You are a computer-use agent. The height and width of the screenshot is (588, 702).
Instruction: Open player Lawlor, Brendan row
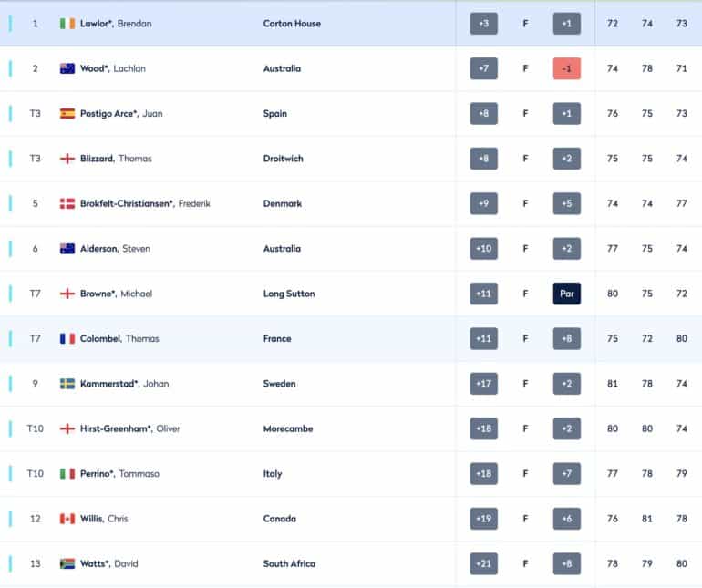351,24
